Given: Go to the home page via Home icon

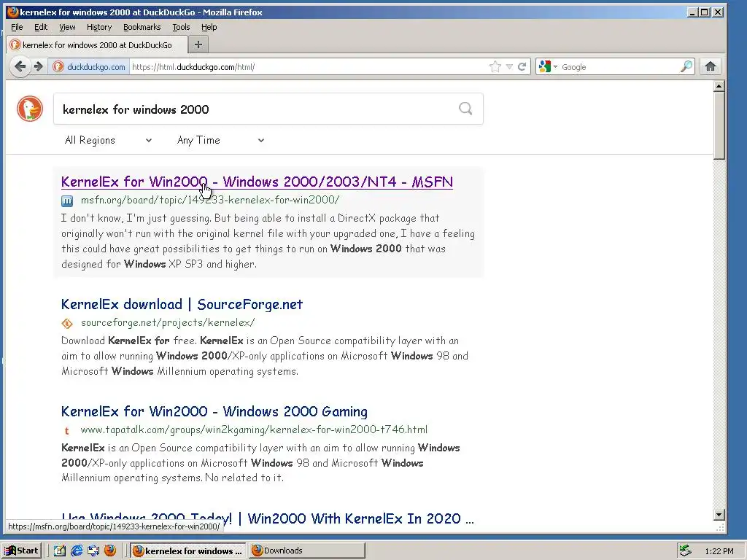Looking at the screenshot, I should (711, 66).
